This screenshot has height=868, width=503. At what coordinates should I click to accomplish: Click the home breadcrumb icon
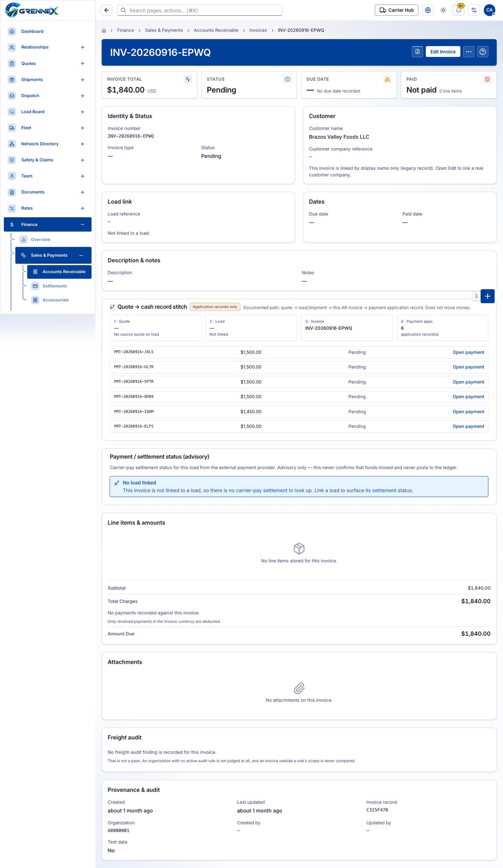(104, 30)
